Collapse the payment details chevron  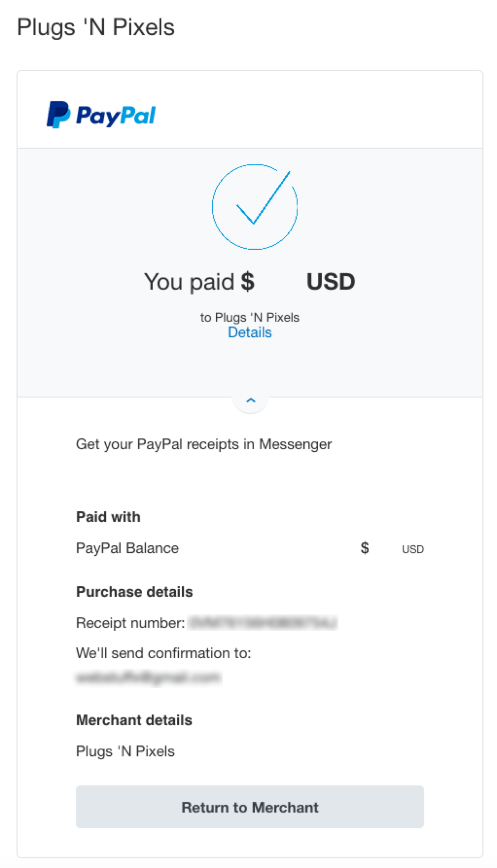(250, 401)
